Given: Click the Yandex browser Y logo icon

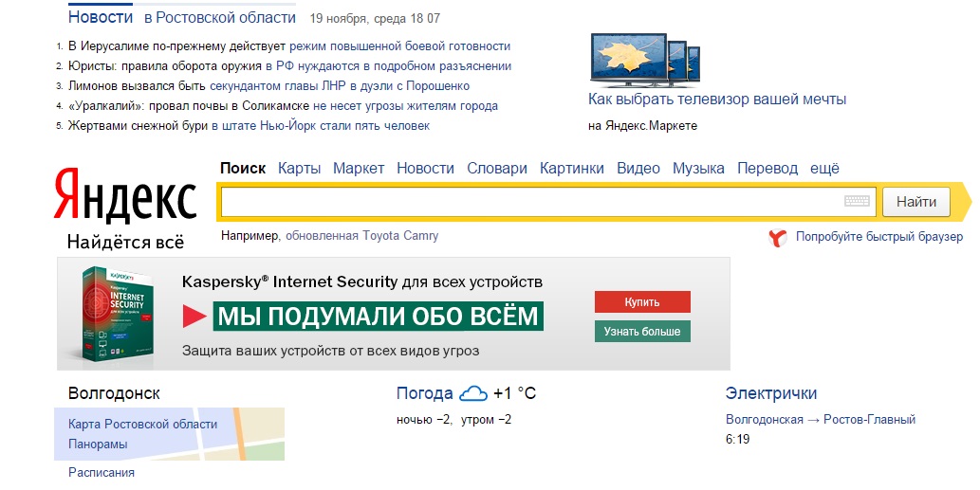Looking at the screenshot, I should pyautogui.click(x=778, y=238).
